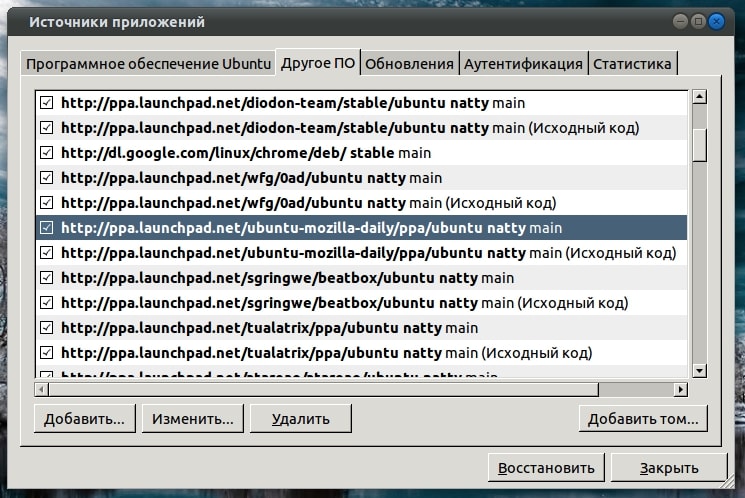The height and width of the screenshot is (498, 745).
Task: Uncheck ubuntu-mozilla-daily Исходный код checkbox
Action: point(47,253)
